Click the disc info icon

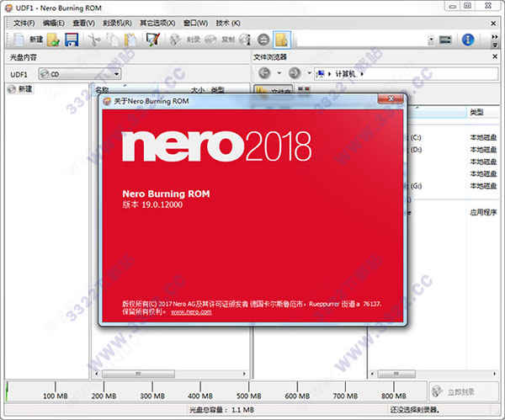244,40
